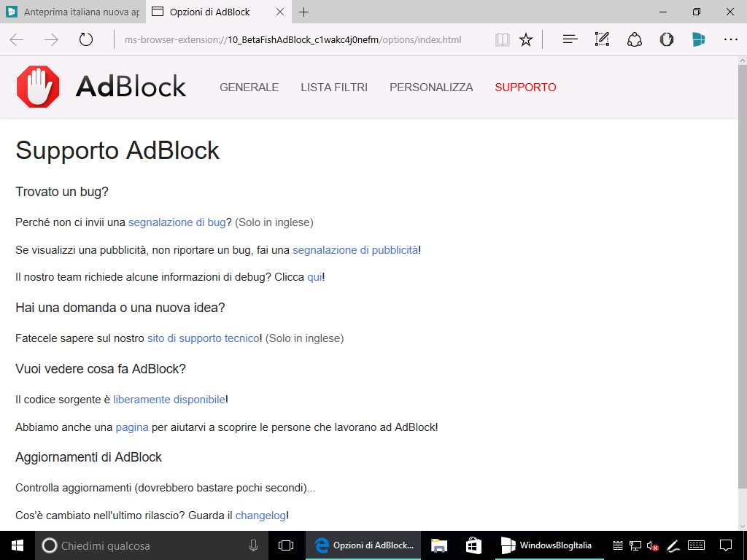Go back with the browser back arrow
The width and height of the screenshot is (747, 560).
click(x=17, y=39)
